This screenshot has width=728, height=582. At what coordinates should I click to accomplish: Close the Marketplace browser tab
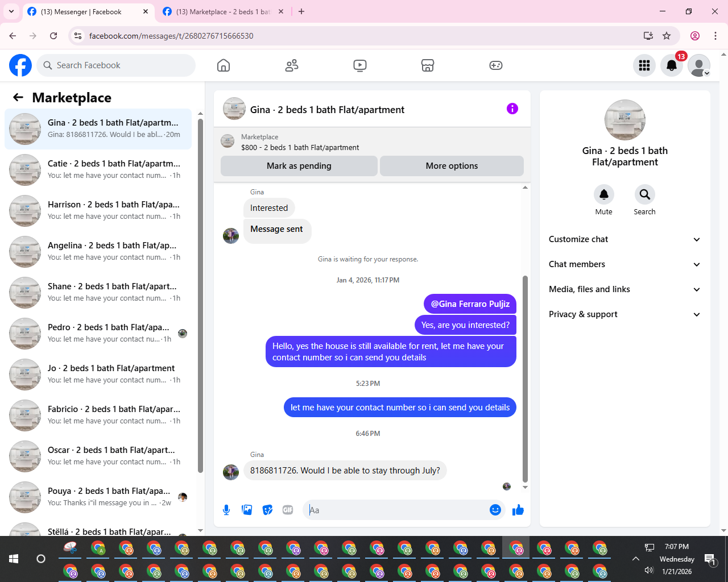281,11
